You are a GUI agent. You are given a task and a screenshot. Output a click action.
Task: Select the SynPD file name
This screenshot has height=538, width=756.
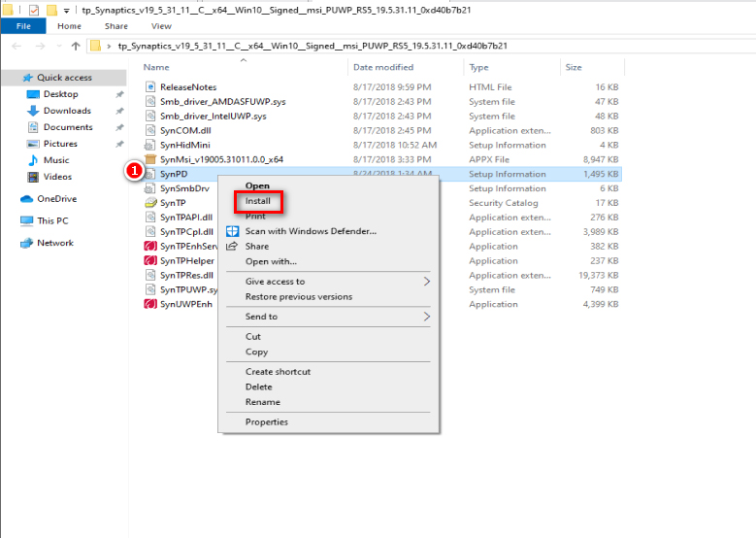pyautogui.click(x=174, y=174)
